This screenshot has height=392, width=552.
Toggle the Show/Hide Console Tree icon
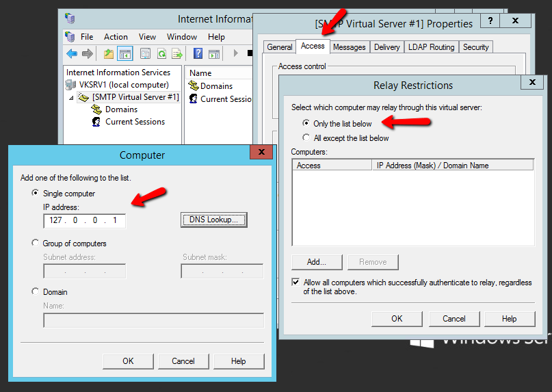125,54
